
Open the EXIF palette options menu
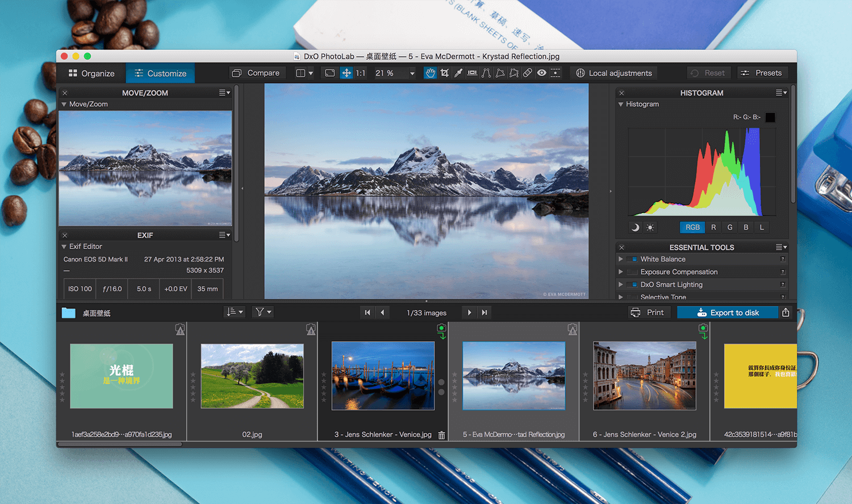[225, 235]
